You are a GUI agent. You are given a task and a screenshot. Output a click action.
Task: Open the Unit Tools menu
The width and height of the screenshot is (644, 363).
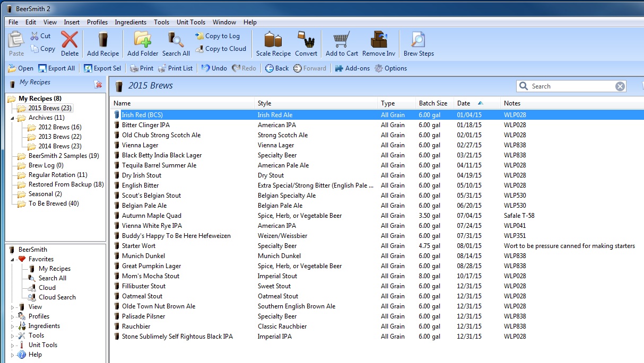[x=191, y=22]
